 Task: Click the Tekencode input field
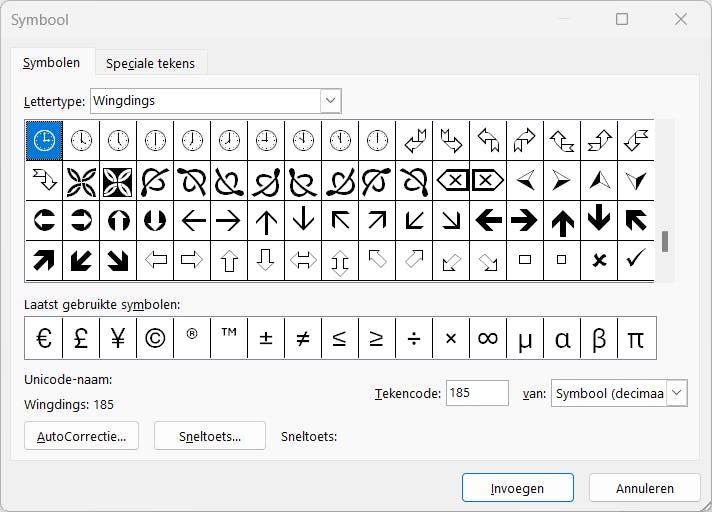[477, 394]
